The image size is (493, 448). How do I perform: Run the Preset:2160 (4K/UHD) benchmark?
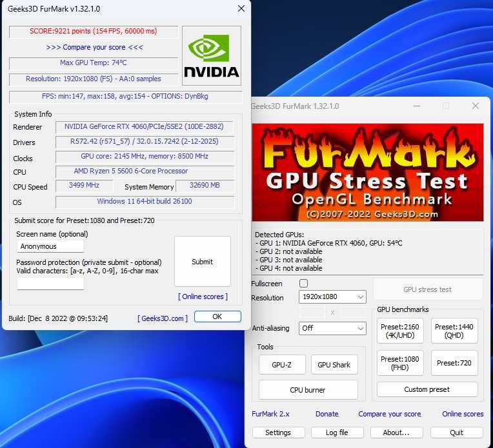400,331
